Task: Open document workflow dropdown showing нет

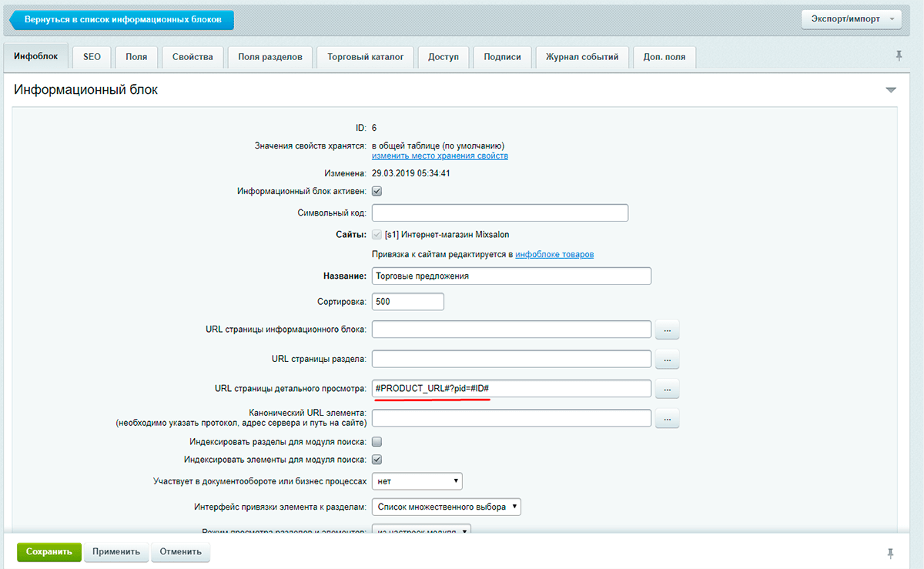Action: [x=417, y=481]
